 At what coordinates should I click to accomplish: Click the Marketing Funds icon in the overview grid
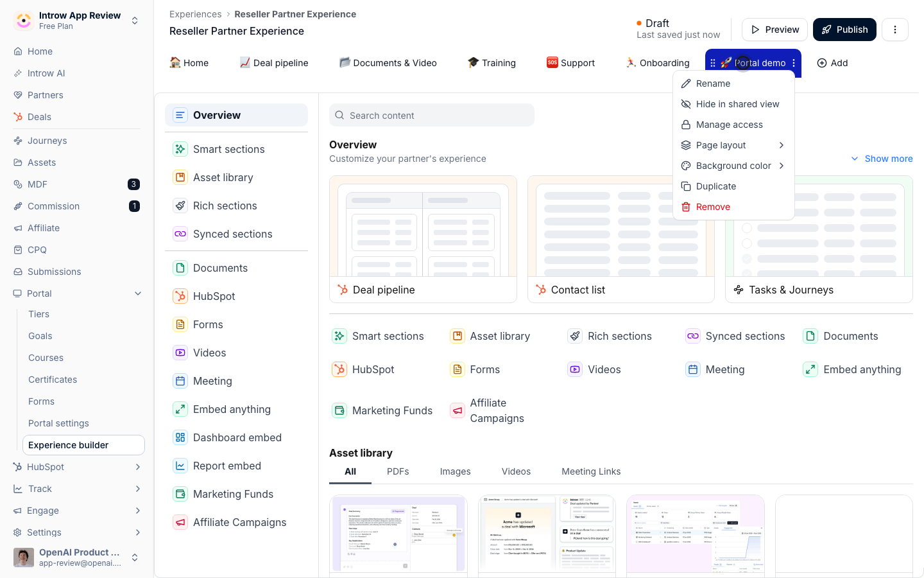(339, 410)
